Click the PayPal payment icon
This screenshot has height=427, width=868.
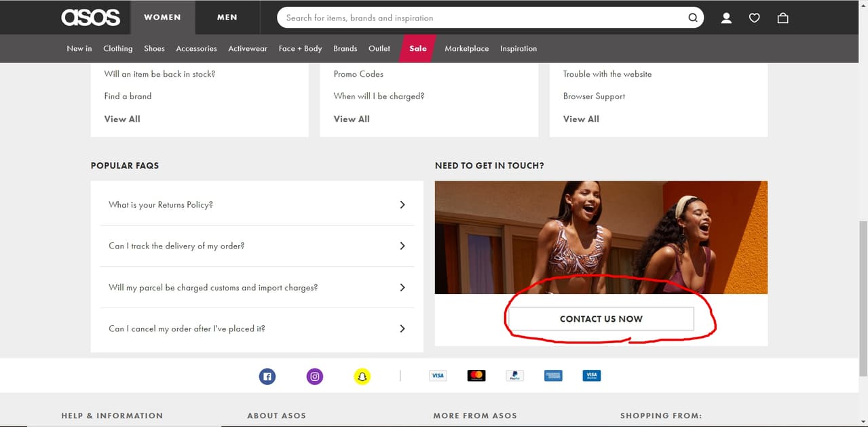[x=515, y=375]
